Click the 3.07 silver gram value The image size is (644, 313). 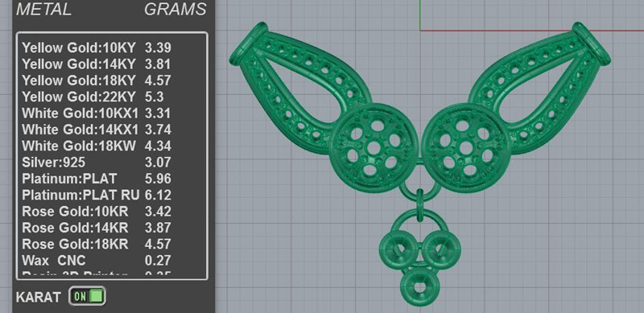[158, 163]
